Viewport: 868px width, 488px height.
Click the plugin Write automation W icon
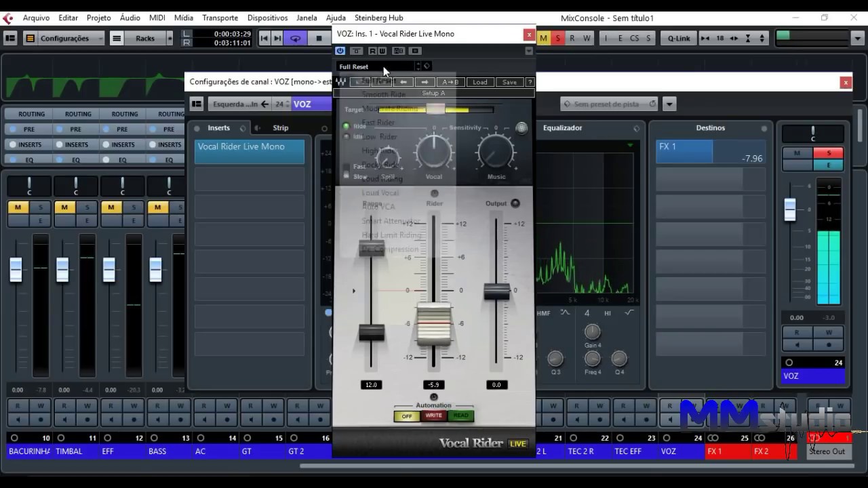pyautogui.click(x=382, y=51)
